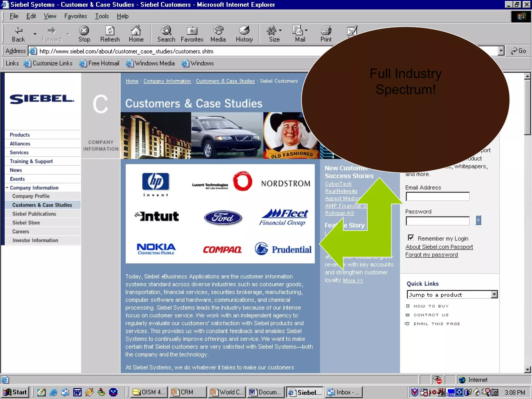The height and width of the screenshot is (399, 532).
Task: Go back with the Back toolbar button
Action: [18, 34]
